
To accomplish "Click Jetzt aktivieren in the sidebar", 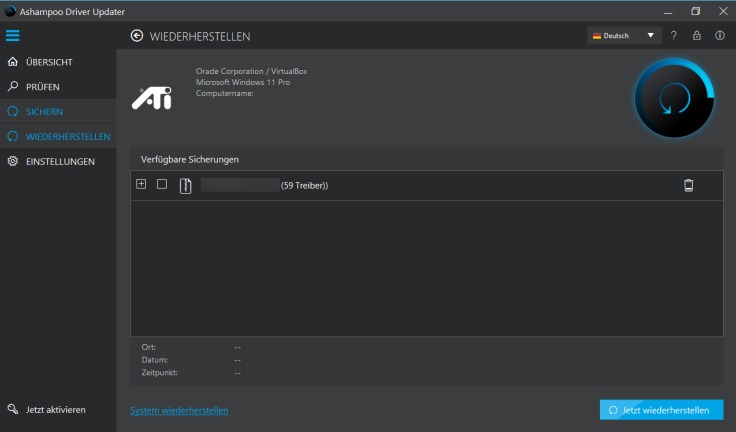I will click(55, 409).
